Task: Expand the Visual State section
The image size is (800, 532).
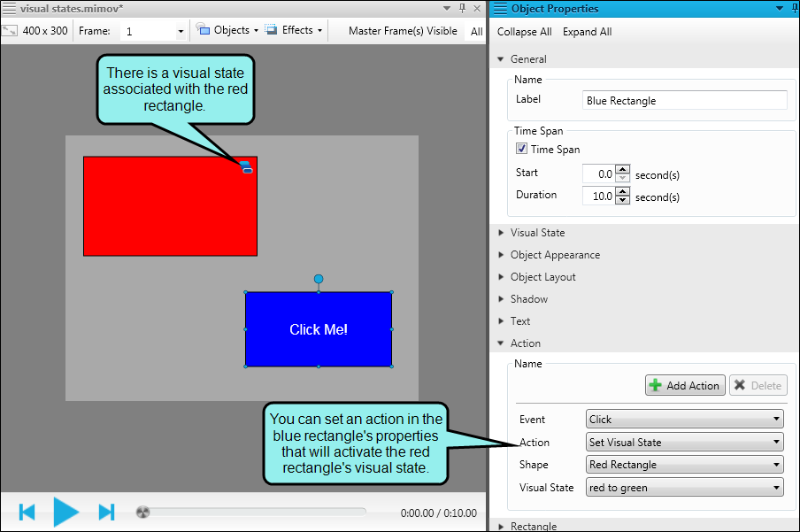Action: coord(501,233)
